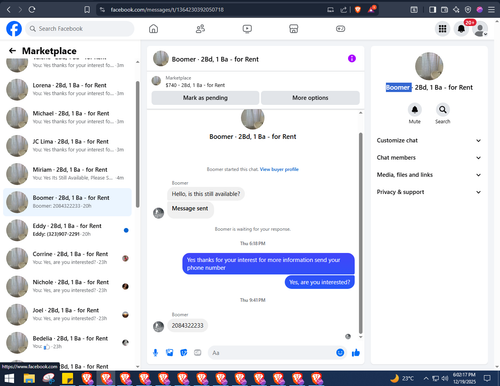Search in conversation with the magnifier icon
Screen dimensions: 500x386
click(443, 109)
